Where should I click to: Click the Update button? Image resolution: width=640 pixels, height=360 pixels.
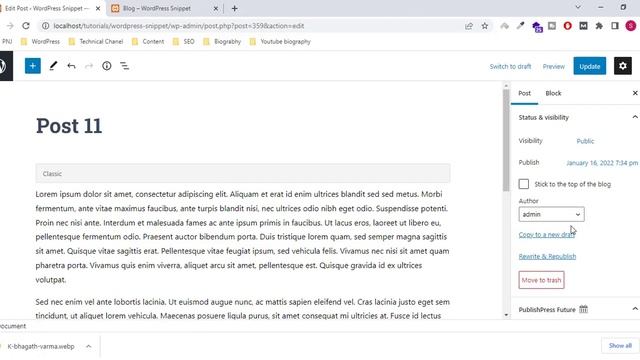(589, 66)
